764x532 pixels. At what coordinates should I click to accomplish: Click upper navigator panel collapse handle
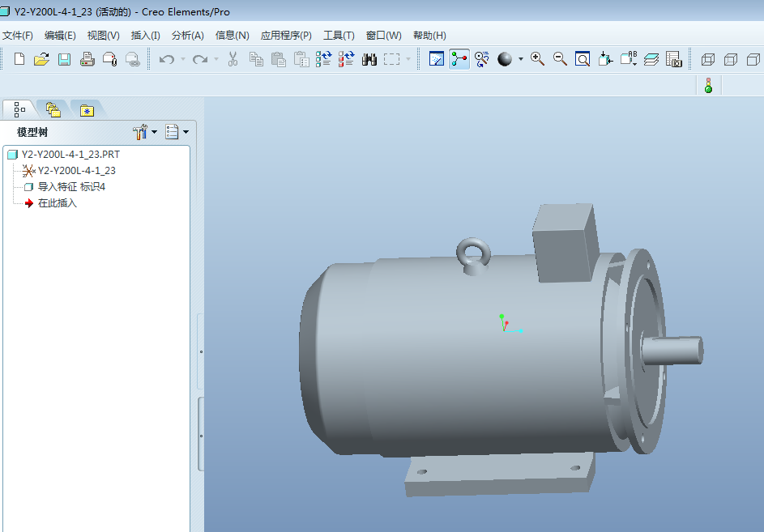[x=201, y=351]
